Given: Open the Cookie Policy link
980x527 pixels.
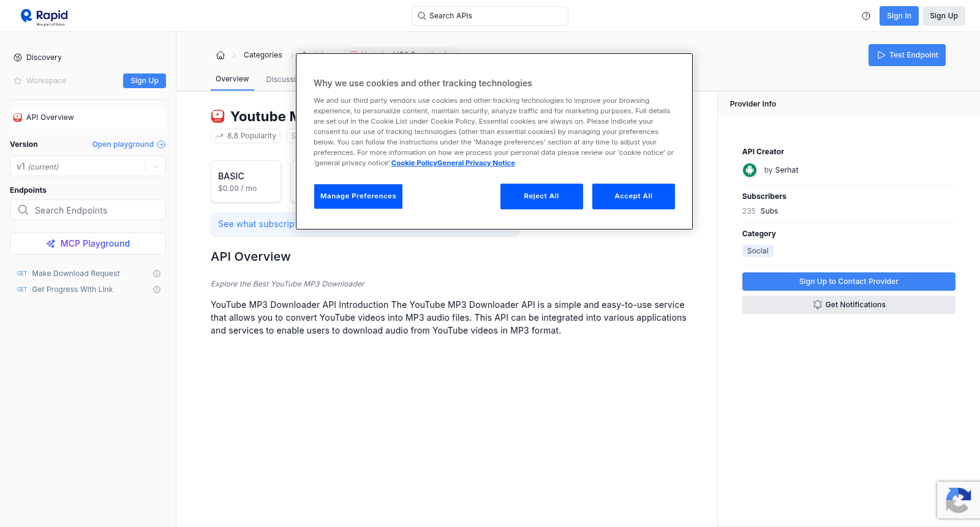Looking at the screenshot, I should point(414,163).
